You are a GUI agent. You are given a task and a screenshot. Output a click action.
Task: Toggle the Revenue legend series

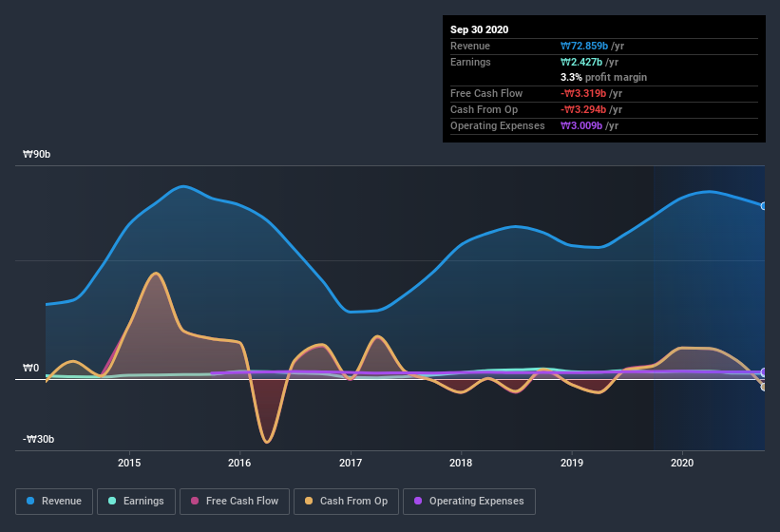(54, 501)
